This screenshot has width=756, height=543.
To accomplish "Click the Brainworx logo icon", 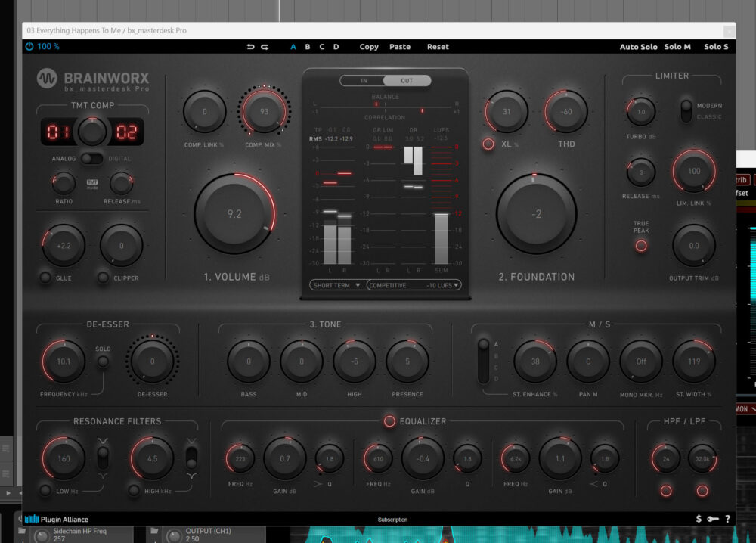I will (x=47, y=78).
